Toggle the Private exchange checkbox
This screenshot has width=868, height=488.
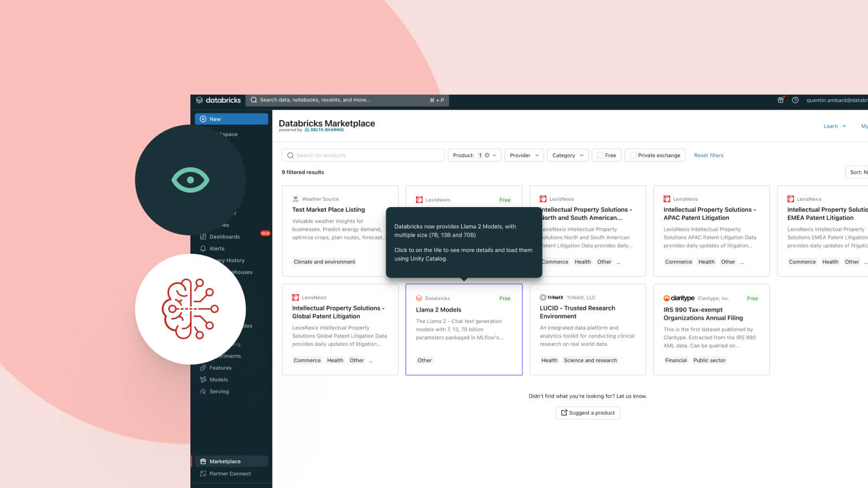pyautogui.click(x=633, y=155)
